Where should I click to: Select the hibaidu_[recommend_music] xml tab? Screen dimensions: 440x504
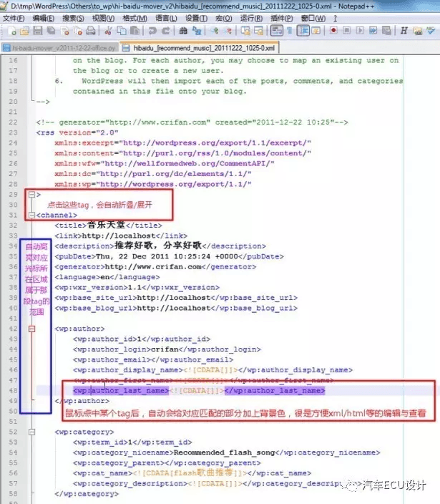(199, 48)
